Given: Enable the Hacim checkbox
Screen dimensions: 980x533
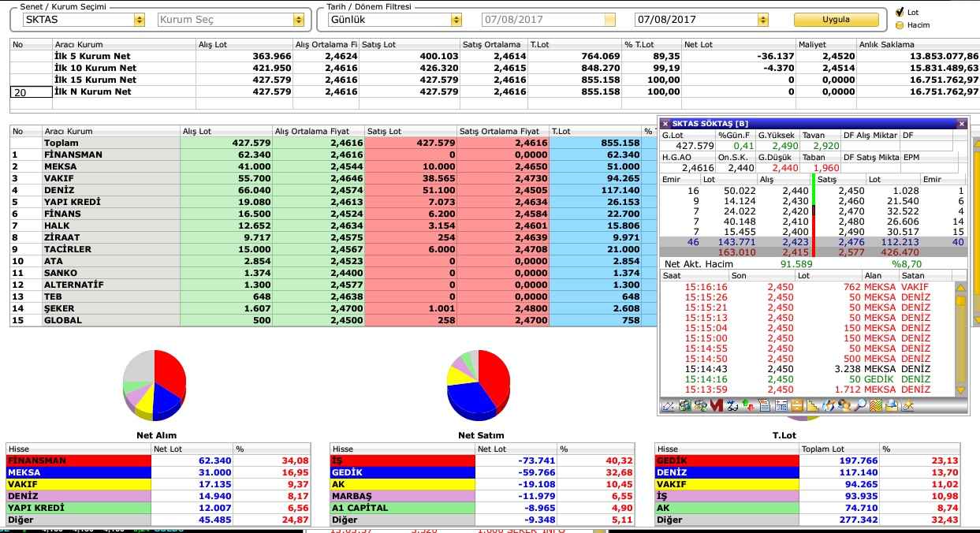Looking at the screenshot, I should click(900, 24).
